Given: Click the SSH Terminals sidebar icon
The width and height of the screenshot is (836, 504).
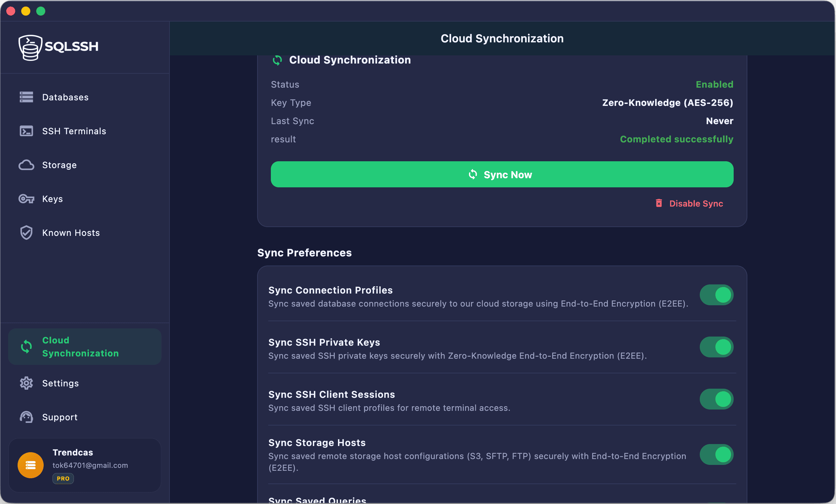Looking at the screenshot, I should point(26,131).
